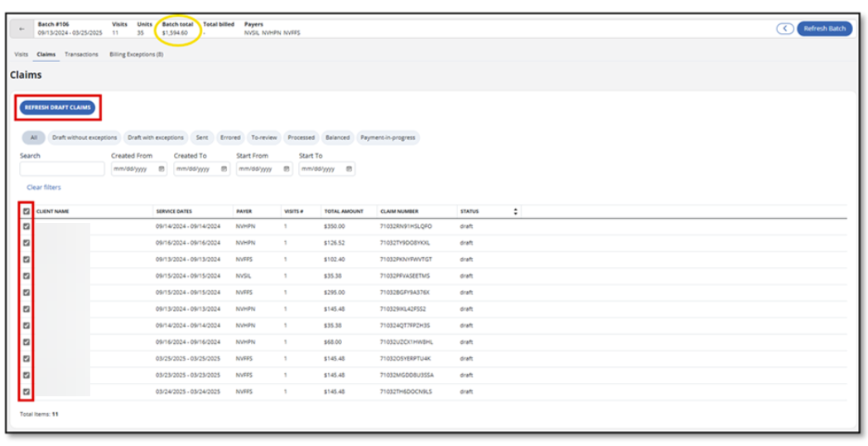The height and width of the screenshot is (446, 868).
Task: Uncheck the checkbox for the $295.00 claim
Action: click(27, 293)
